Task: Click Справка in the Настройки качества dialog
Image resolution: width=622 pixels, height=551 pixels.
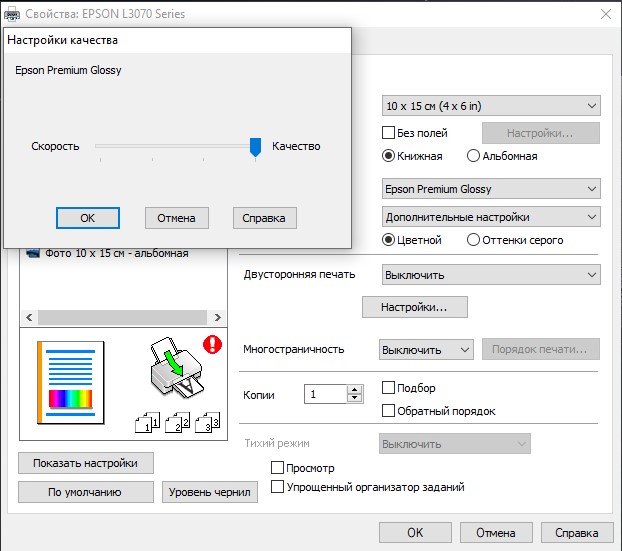Action: 265,218
